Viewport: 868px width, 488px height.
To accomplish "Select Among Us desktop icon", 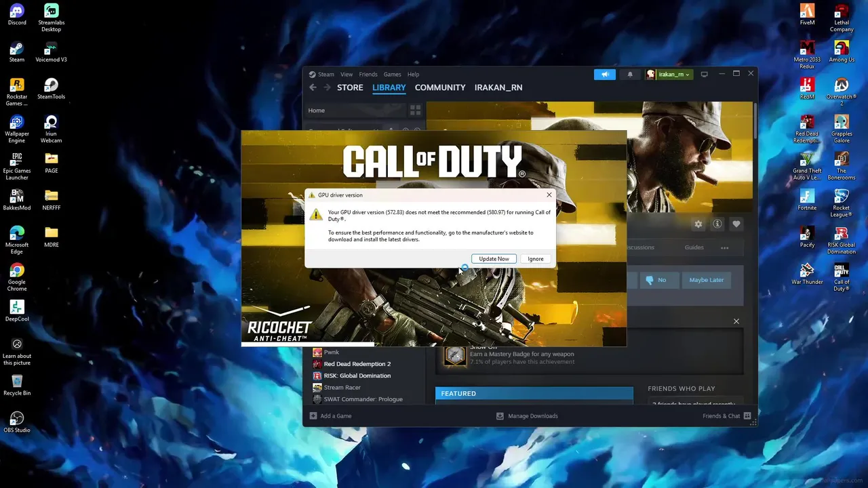I will (x=842, y=52).
